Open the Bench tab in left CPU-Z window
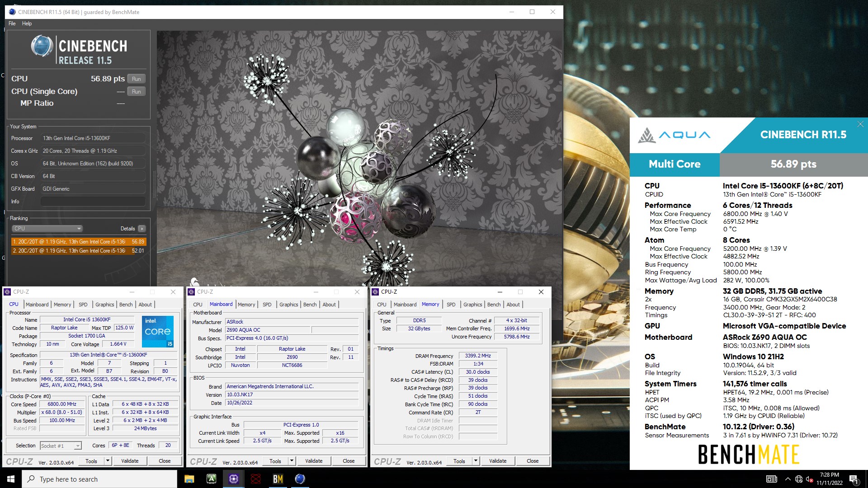868x488 pixels. [x=126, y=305]
